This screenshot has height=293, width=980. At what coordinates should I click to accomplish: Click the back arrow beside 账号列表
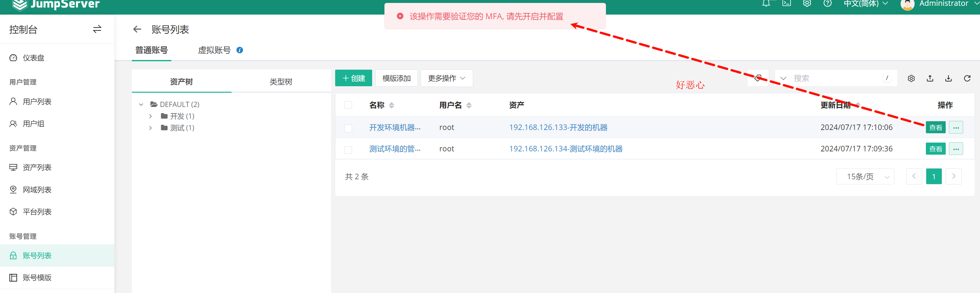[x=137, y=29]
